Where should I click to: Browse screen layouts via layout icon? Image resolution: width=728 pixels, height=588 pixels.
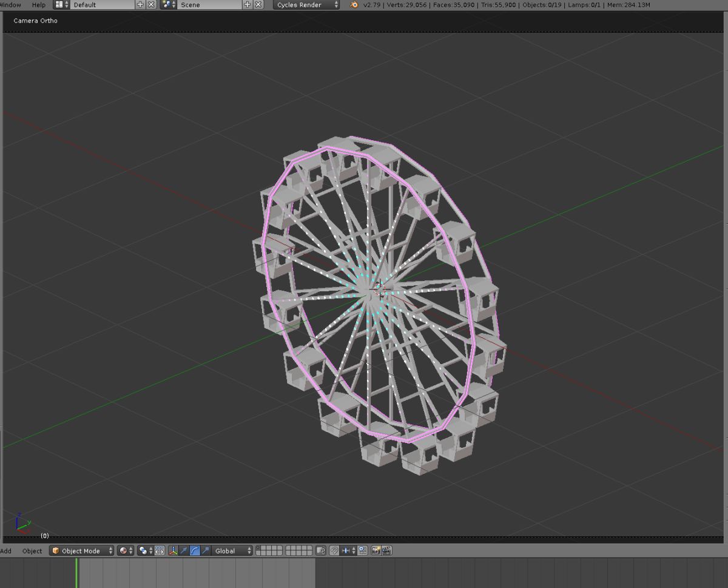62,5
